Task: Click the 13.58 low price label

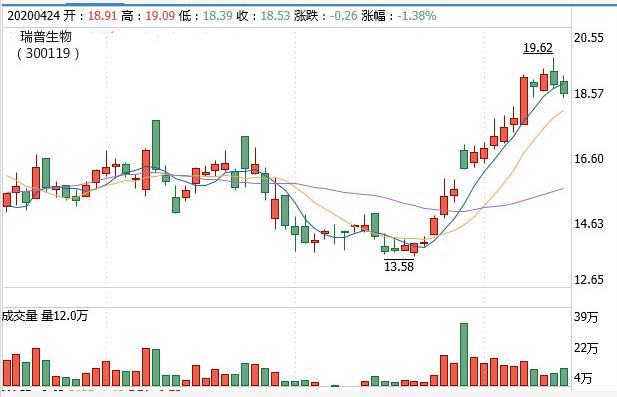Action: tap(399, 266)
